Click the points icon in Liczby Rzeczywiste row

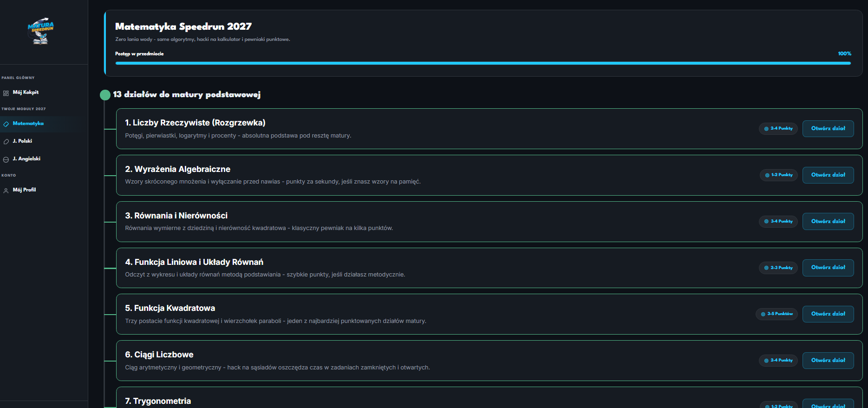click(x=766, y=129)
